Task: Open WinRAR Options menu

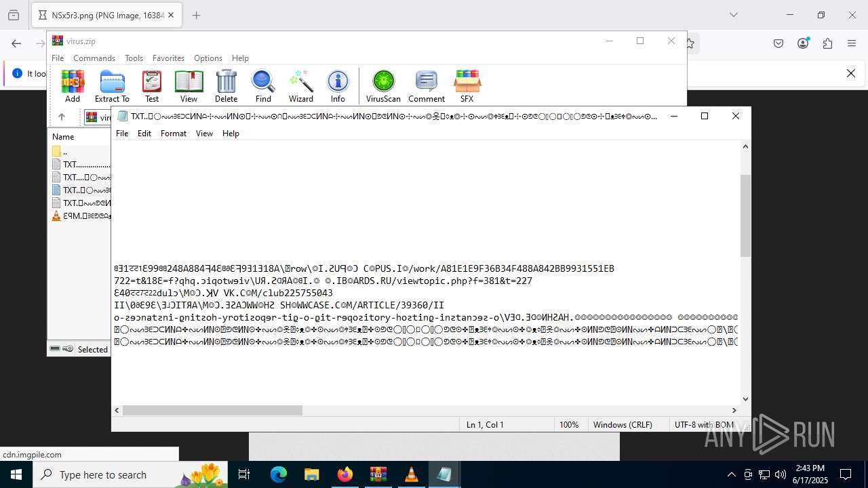Action: coord(208,58)
